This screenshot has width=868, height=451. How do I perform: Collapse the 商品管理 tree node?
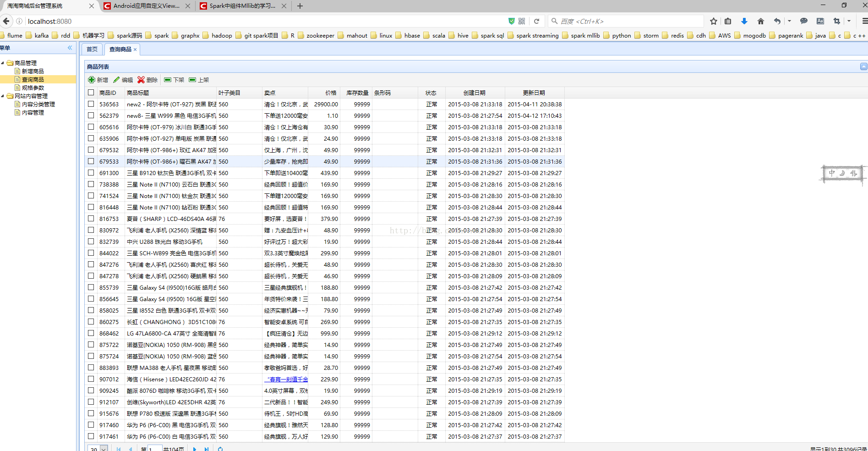coord(3,63)
